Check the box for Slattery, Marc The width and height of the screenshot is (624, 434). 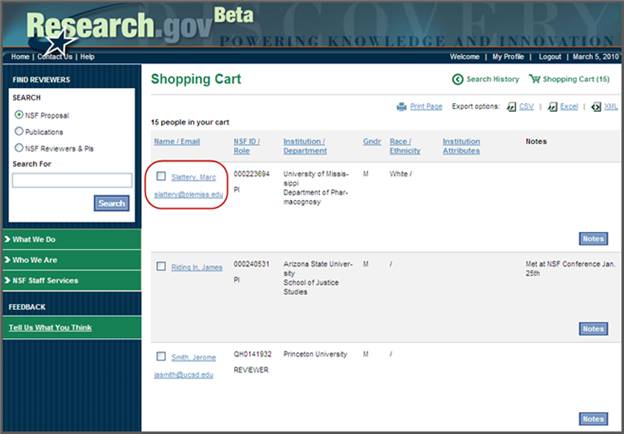161,177
